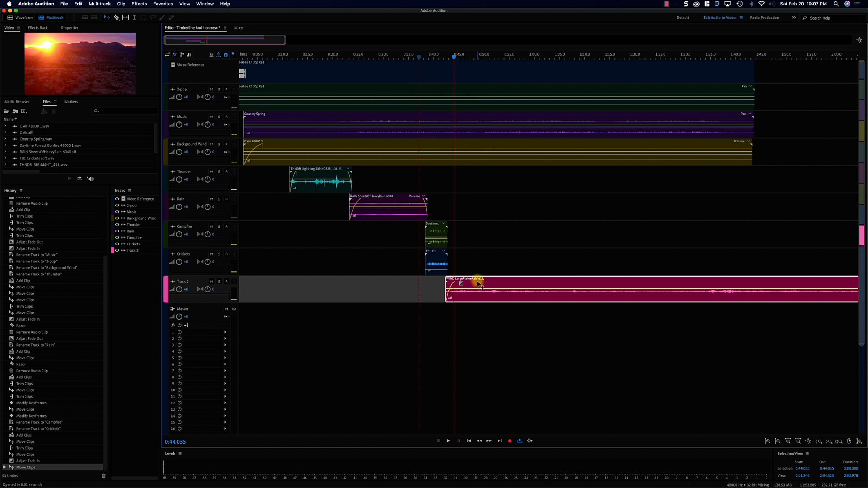Select the Time Selection tool
The image size is (868, 488).
(134, 17)
